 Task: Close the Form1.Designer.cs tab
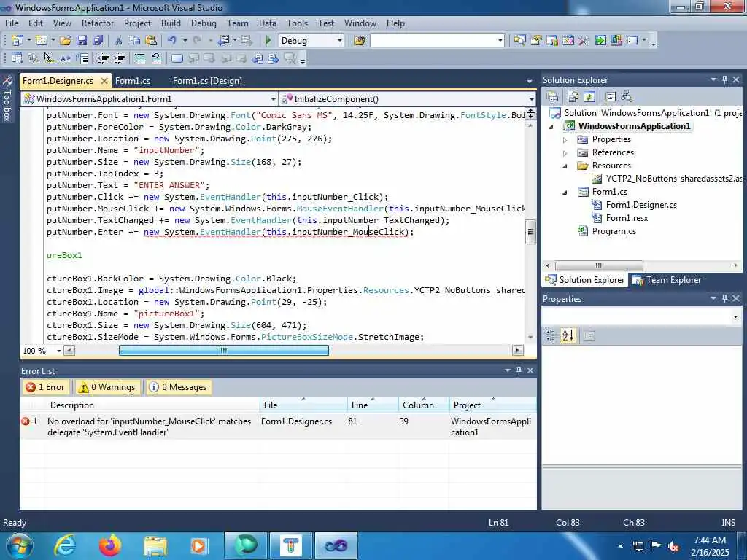click(x=104, y=81)
